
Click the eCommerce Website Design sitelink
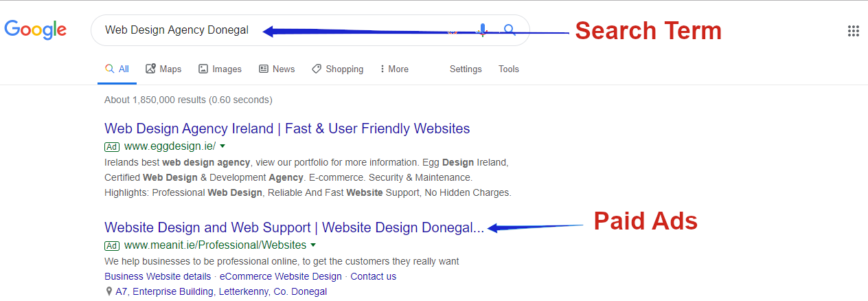281,276
